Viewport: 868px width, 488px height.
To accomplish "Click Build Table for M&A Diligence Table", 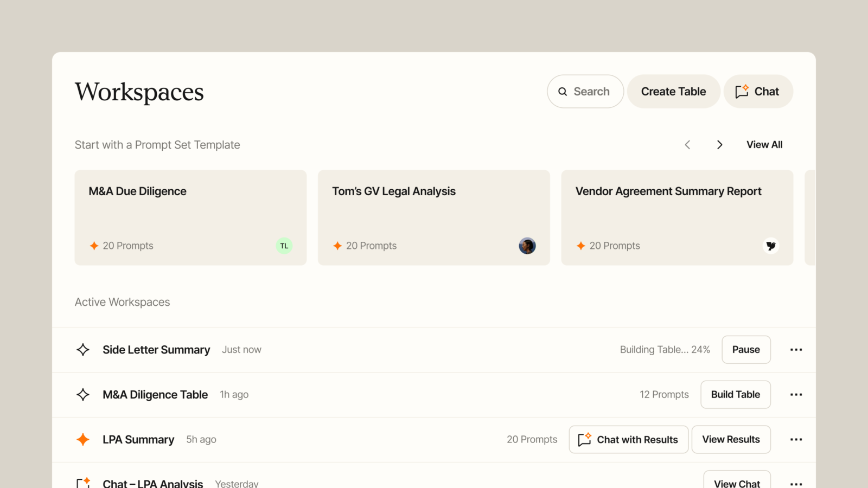I will pos(736,395).
